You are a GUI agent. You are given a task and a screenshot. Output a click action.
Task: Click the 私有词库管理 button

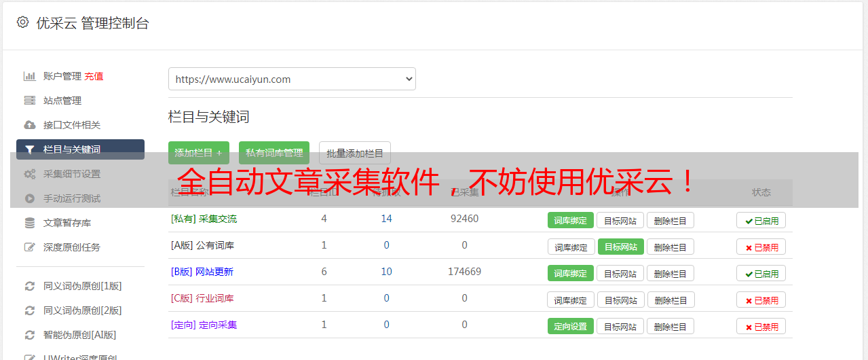pos(274,153)
